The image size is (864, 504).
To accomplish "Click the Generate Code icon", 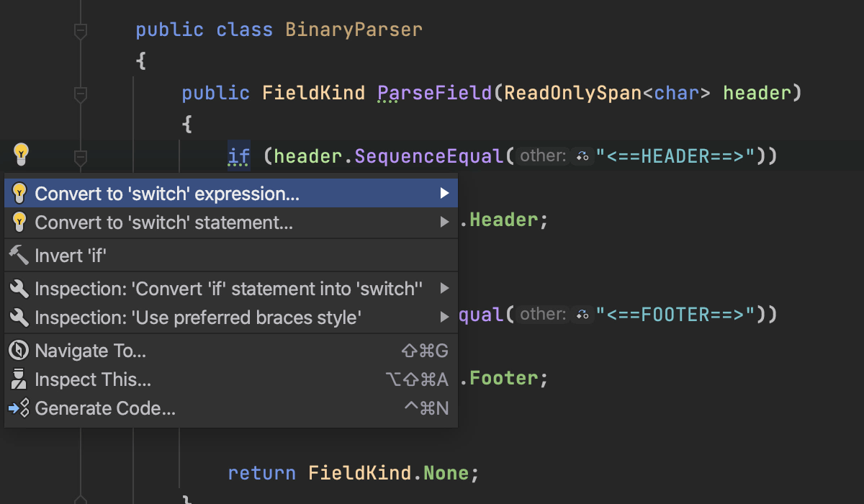I will click(19, 408).
